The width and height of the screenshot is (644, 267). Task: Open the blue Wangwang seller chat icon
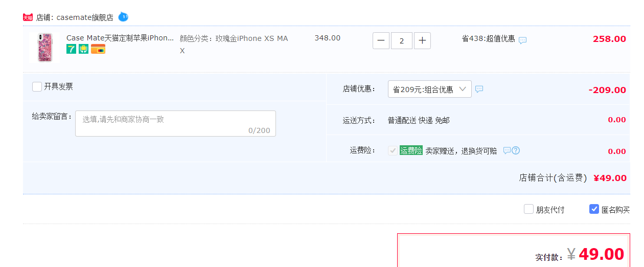(123, 17)
